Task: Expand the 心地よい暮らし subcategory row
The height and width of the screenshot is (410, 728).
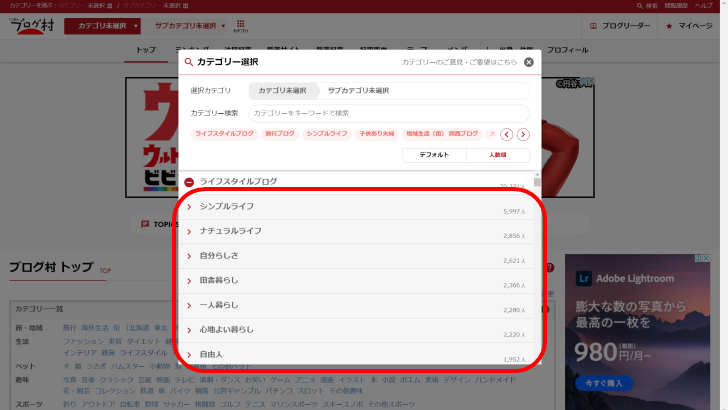Action: click(356, 330)
